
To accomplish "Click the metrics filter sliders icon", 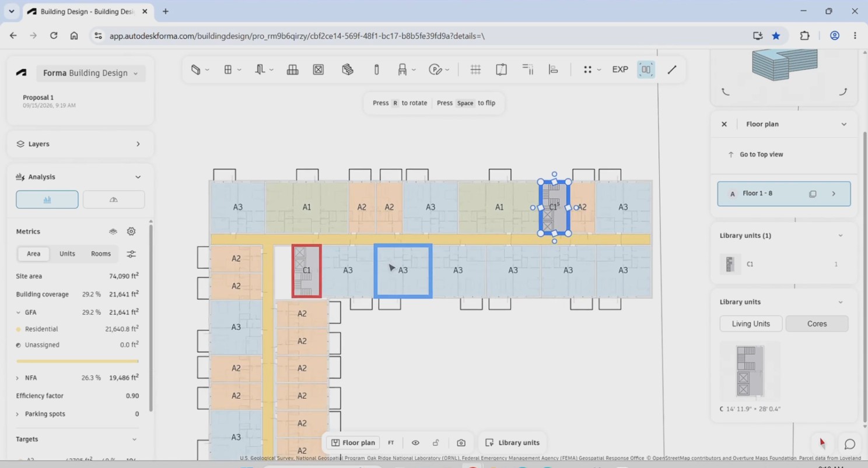I will click(131, 254).
